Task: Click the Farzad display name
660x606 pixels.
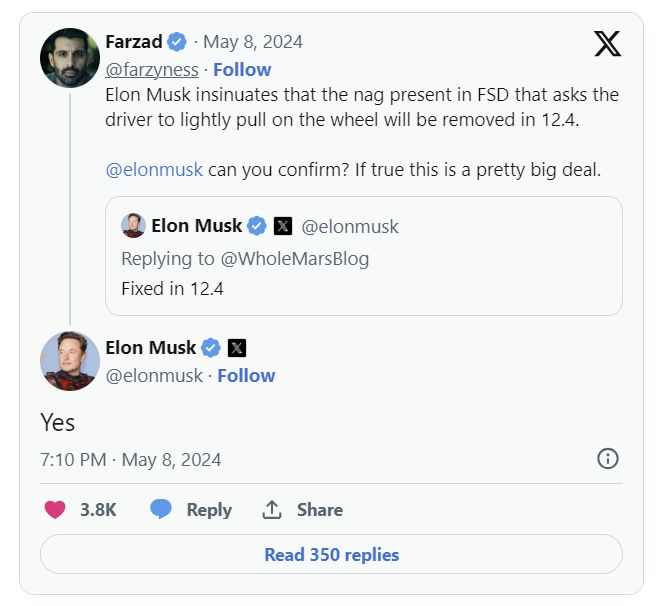Action: pyautogui.click(x=134, y=42)
